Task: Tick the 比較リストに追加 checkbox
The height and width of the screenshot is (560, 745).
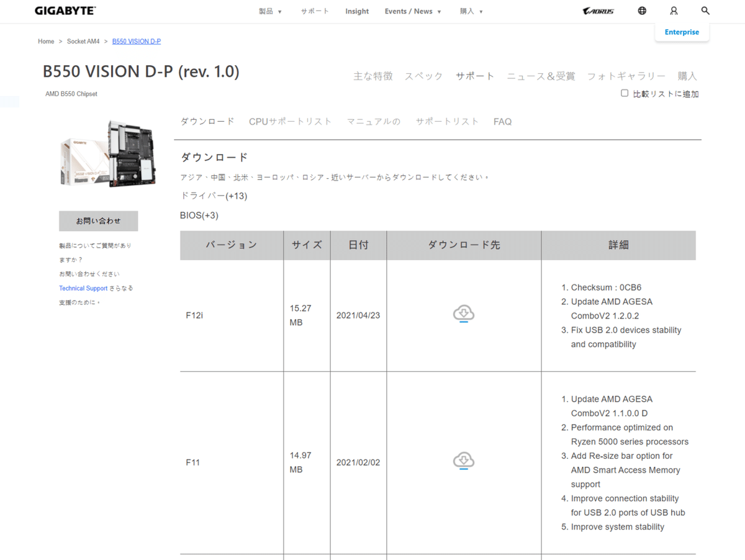Action: point(625,93)
